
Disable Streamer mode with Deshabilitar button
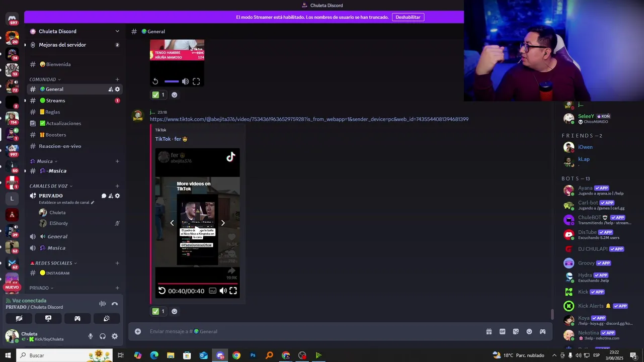[x=408, y=17]
